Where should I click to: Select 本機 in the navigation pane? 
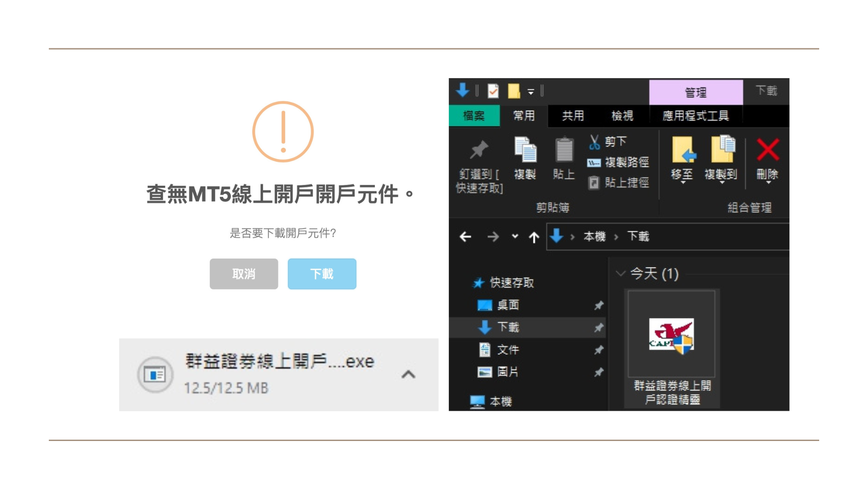point(500,401)
